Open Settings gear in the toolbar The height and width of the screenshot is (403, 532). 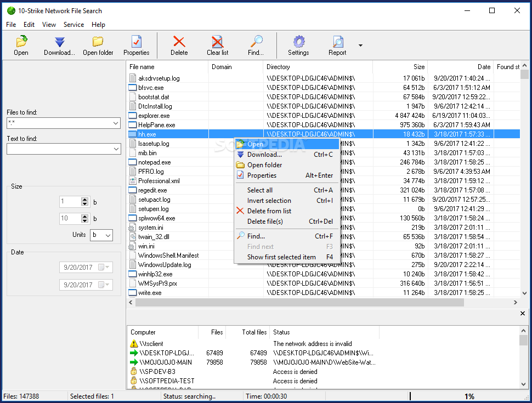(298, 46)
